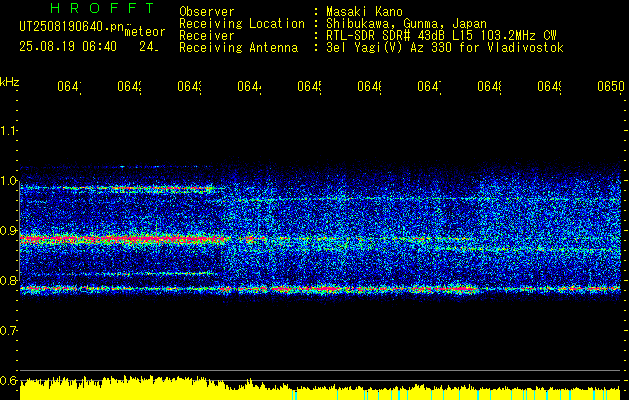Click the Receiver label
This screenshot has width=629, height=400.
207,36
